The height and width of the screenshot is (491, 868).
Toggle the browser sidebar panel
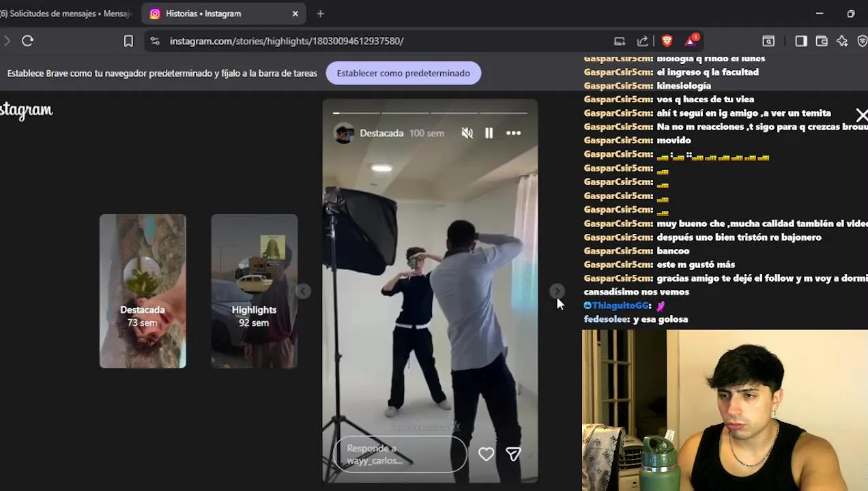tap(801, 41)
